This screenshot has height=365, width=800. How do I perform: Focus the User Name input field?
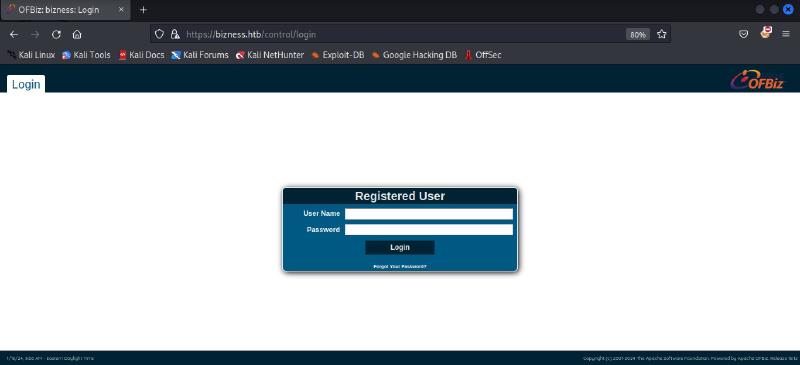pyautogui.click(x=429, y=213)
